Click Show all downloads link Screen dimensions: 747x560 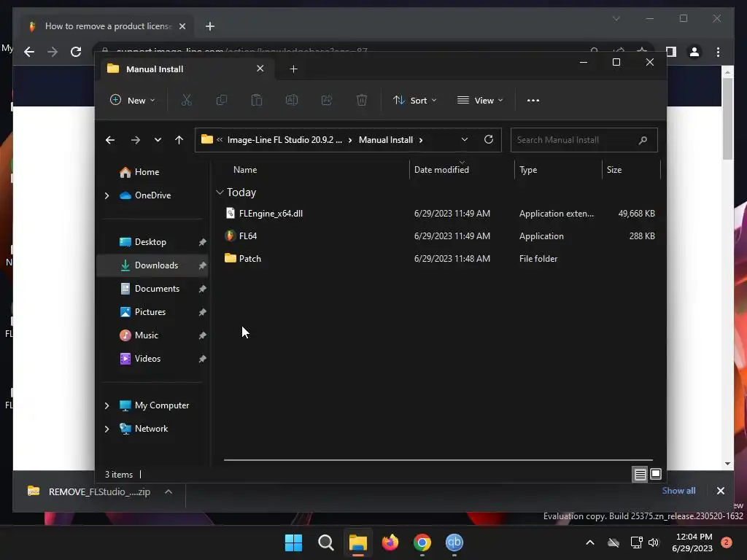pos(678,491)
